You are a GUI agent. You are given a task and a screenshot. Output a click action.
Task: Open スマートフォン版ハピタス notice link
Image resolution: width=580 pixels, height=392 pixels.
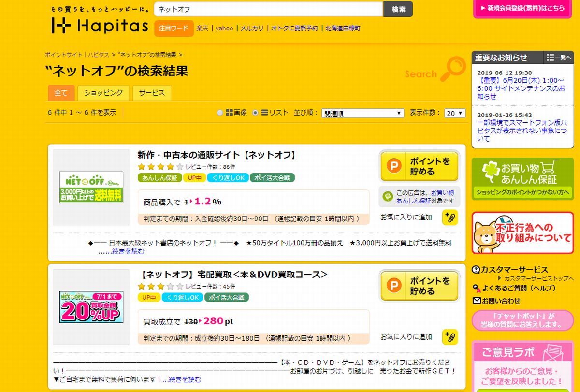point(522,131)
